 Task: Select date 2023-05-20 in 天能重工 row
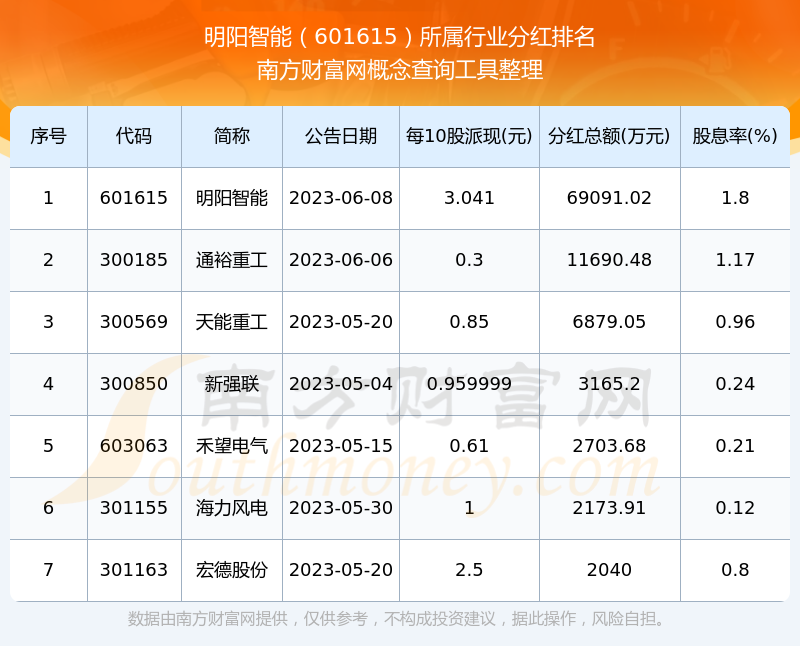pos(341,322)
